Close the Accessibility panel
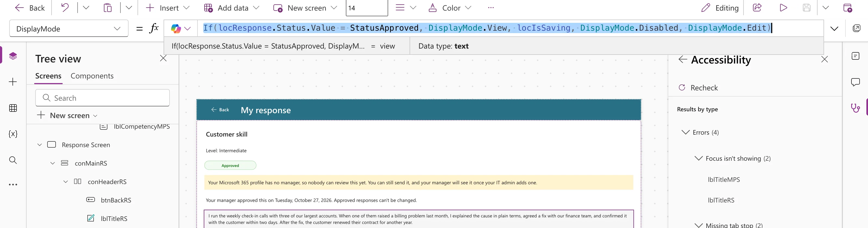 (824, 59)
